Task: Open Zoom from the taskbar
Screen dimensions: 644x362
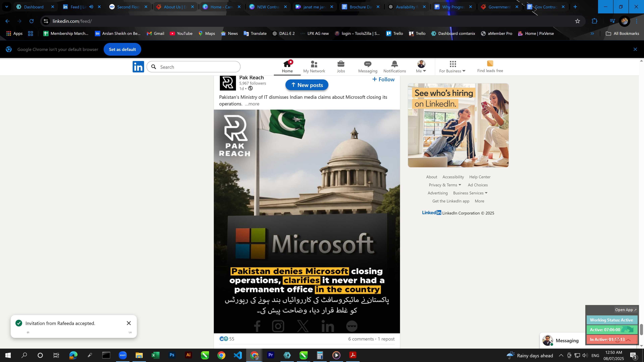Action: 122,355
